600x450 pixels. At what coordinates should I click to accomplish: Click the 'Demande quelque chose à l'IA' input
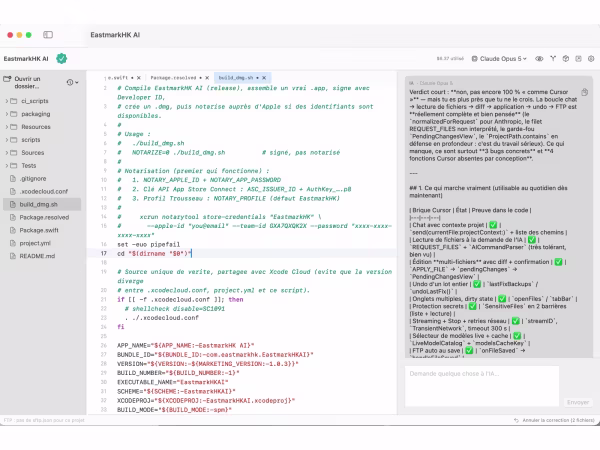coord(482,386)
